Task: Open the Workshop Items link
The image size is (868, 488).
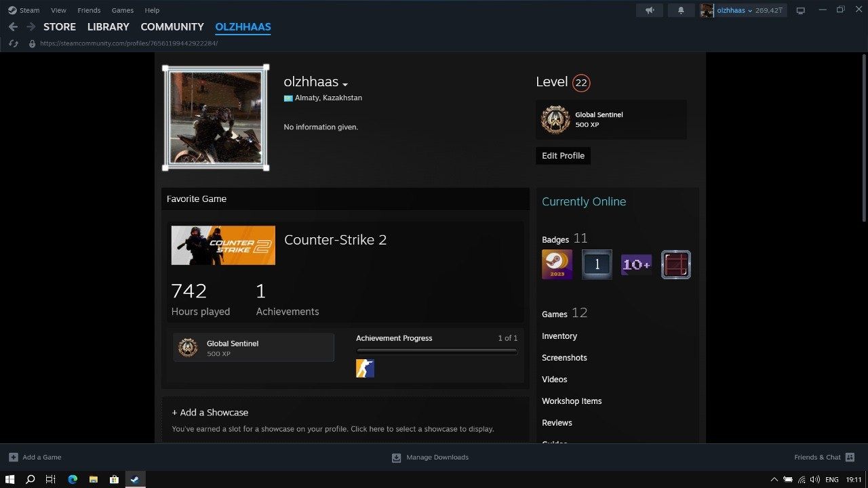Action: click(x=572, y=401)
